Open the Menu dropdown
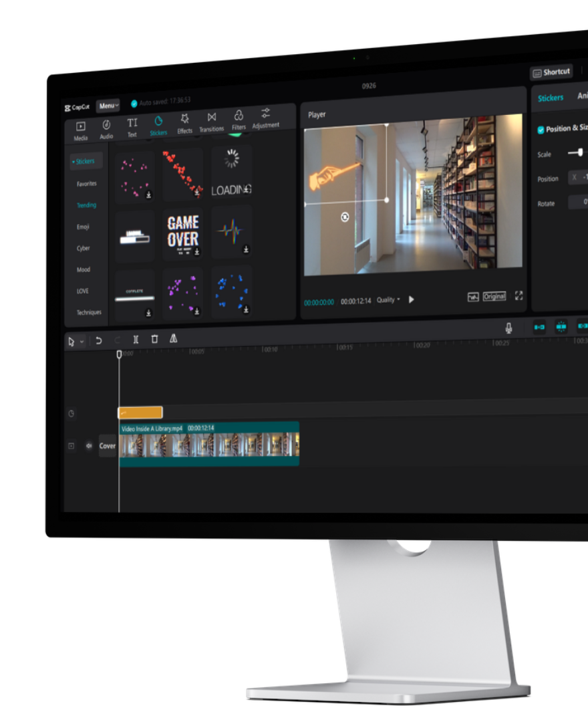588x722 pixels. point(109,106)
